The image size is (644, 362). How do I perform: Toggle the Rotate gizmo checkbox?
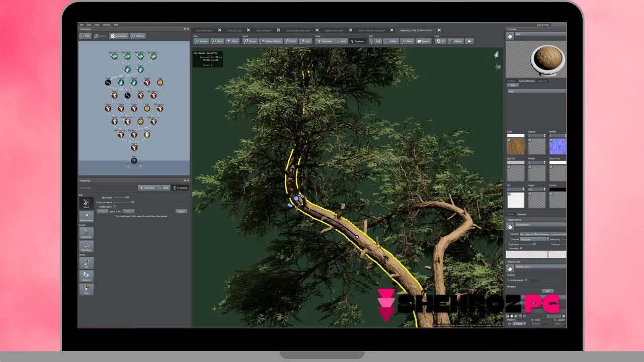114,207
